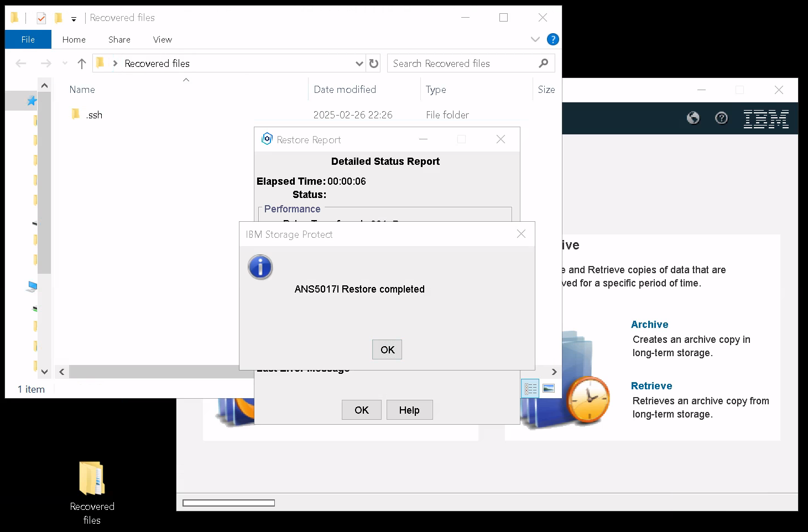Viewport: 808px width, 532px height.
Task: Click the progress bar in IBM window status
Action: click(x=228, y=503)
